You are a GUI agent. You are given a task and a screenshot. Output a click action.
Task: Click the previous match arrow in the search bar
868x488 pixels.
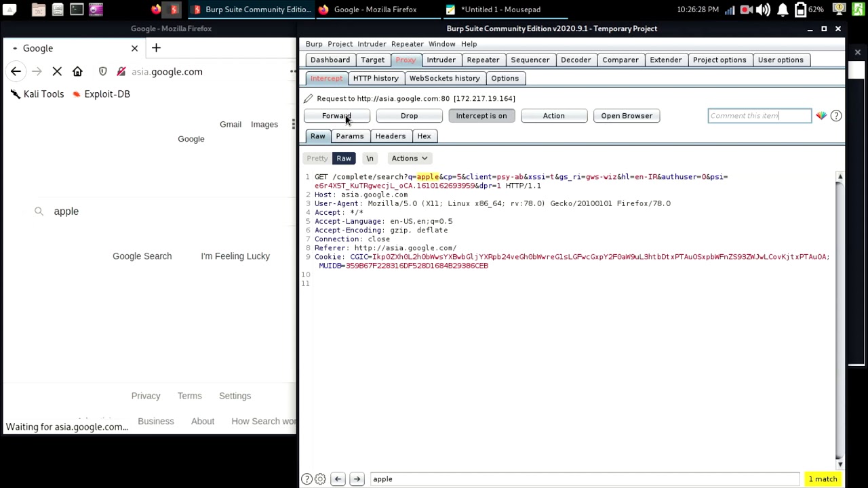click(338, 479)
